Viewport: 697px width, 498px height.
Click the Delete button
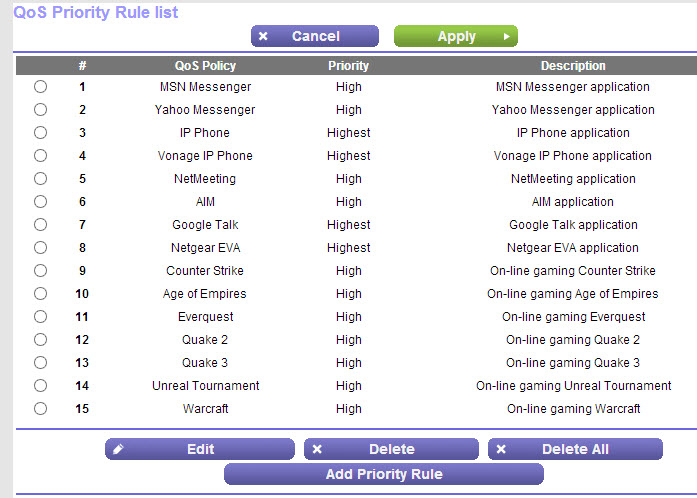[x=391, y=449]
